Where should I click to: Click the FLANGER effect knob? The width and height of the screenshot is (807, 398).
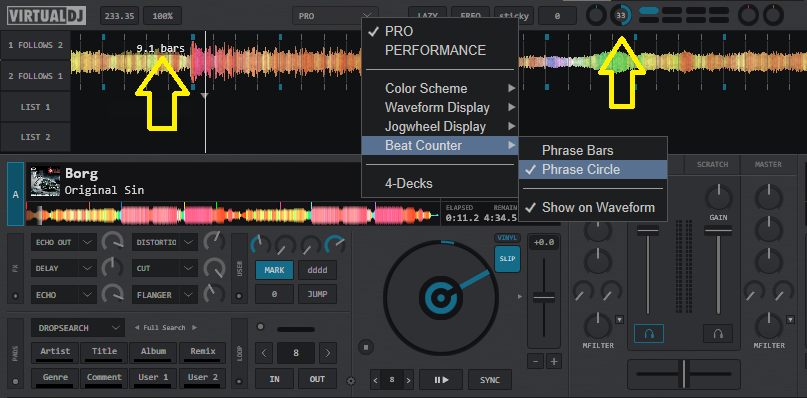[x=214, y=294]
